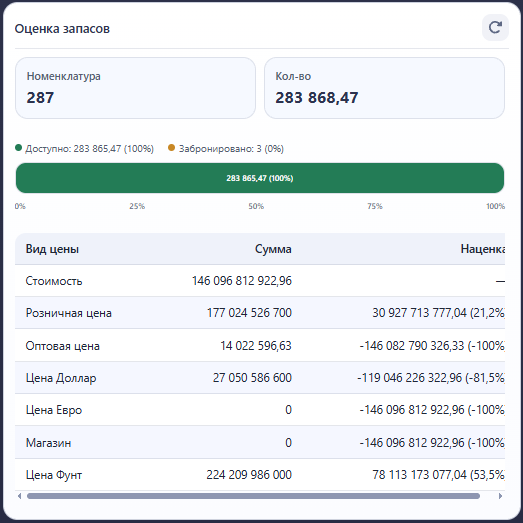The image size is (523, 523).
Task: Sort by the Наценка column header
Action: click(483, 249)
